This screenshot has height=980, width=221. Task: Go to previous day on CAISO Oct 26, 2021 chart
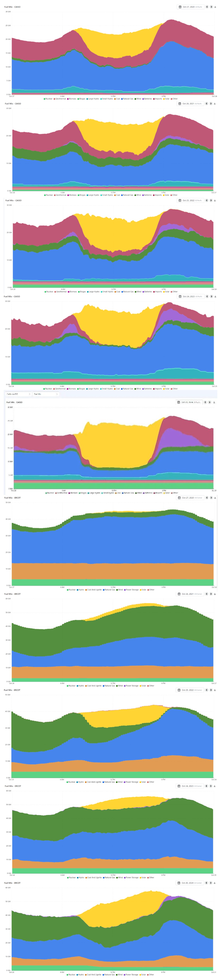coord(207,103)
